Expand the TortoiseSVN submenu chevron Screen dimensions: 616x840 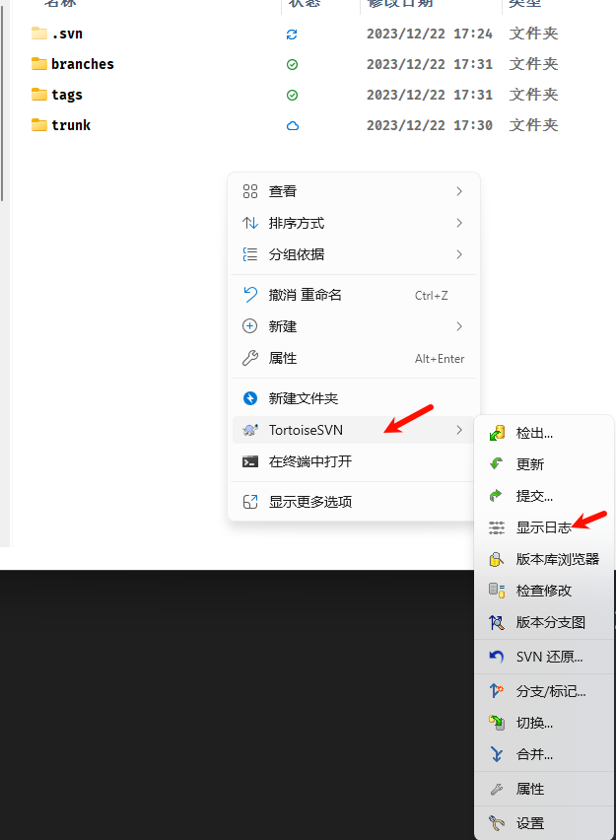(459, 430)
